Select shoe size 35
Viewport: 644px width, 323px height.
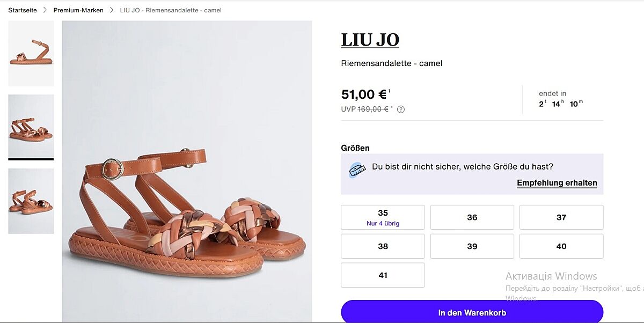[x=383, y=217]
